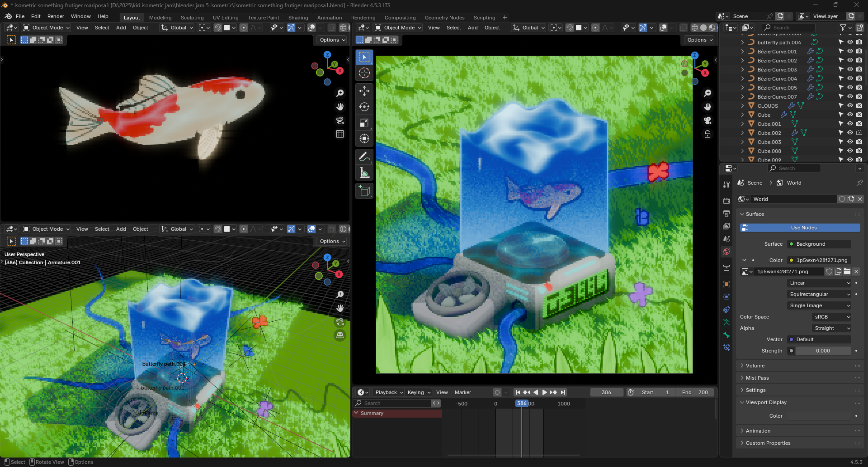Hide Cube.001 in the viewport
868x467 pixels.
pos(850,124)
